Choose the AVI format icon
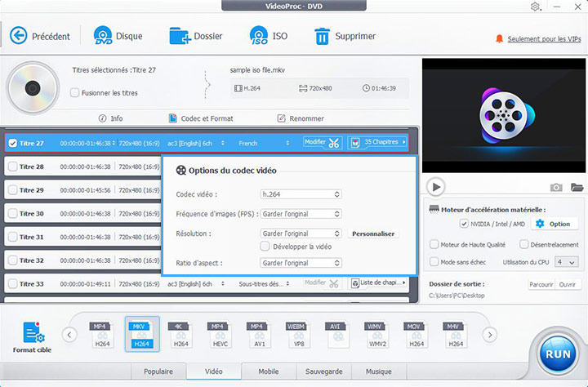588x387 pixels. tap(338, 334)
